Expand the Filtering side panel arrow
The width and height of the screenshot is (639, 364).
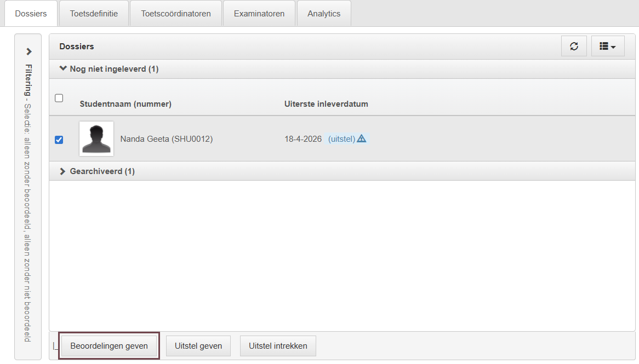point(28,51)
